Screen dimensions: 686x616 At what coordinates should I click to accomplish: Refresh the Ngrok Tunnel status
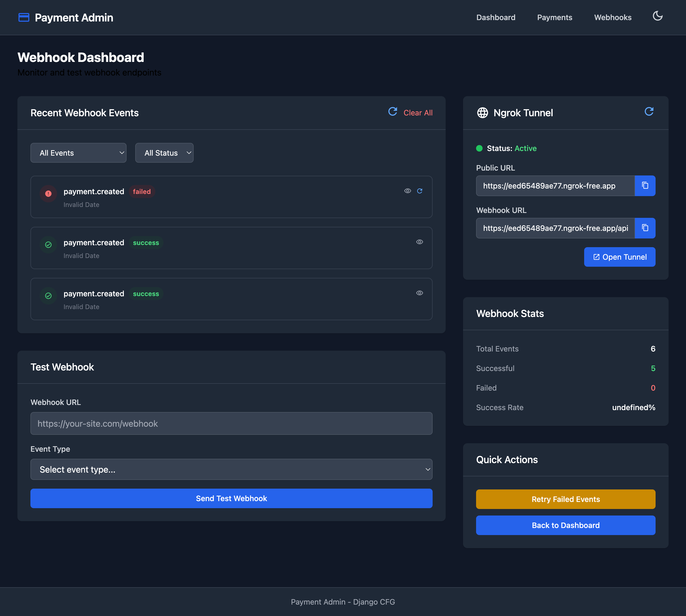point(649,112)
